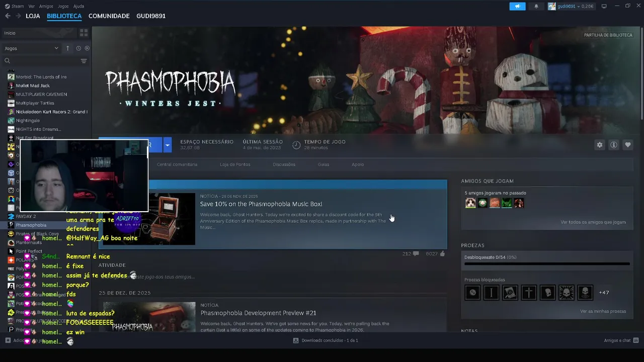Viewport: 644px width, 362px height.
Task: Go back with the left arrow
Action: click(x=8, y=16)
